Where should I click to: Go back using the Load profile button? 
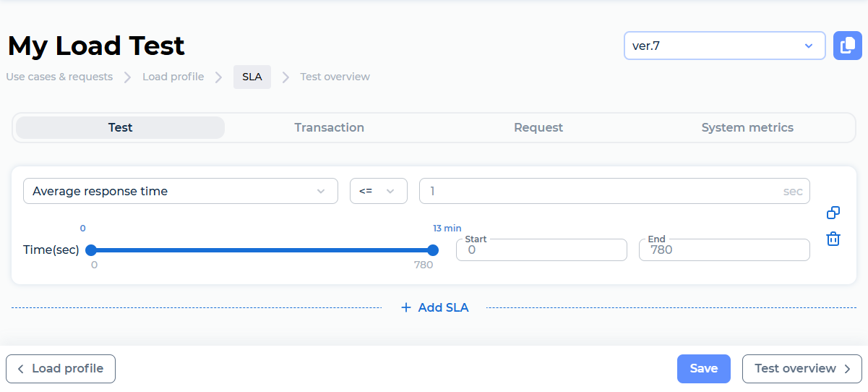61,368
